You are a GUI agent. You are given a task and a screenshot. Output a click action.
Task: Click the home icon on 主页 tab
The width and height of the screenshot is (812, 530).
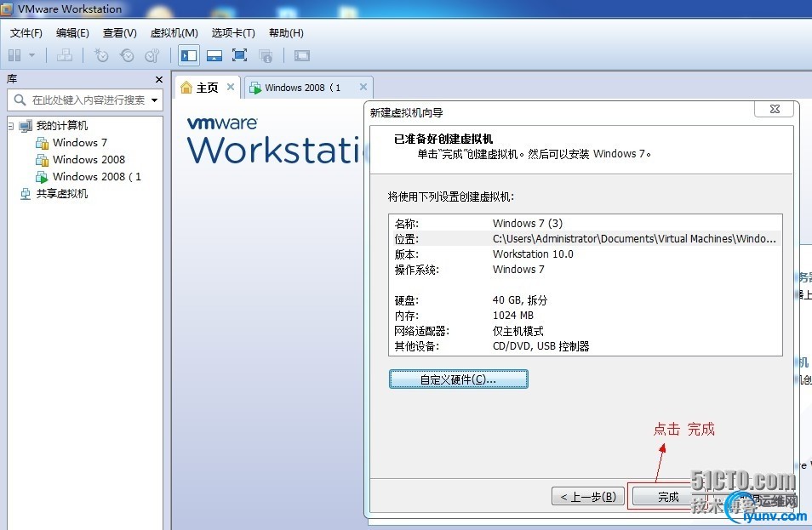186,88
